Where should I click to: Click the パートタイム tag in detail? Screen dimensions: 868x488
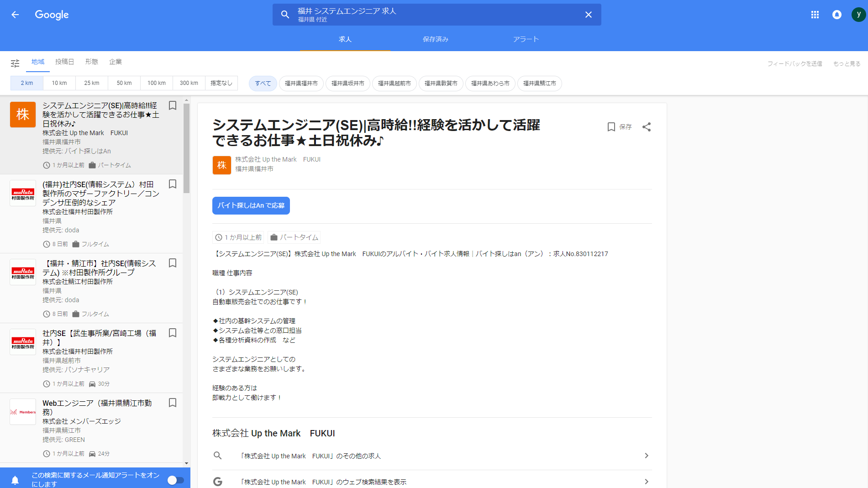[x=294, y=237]
